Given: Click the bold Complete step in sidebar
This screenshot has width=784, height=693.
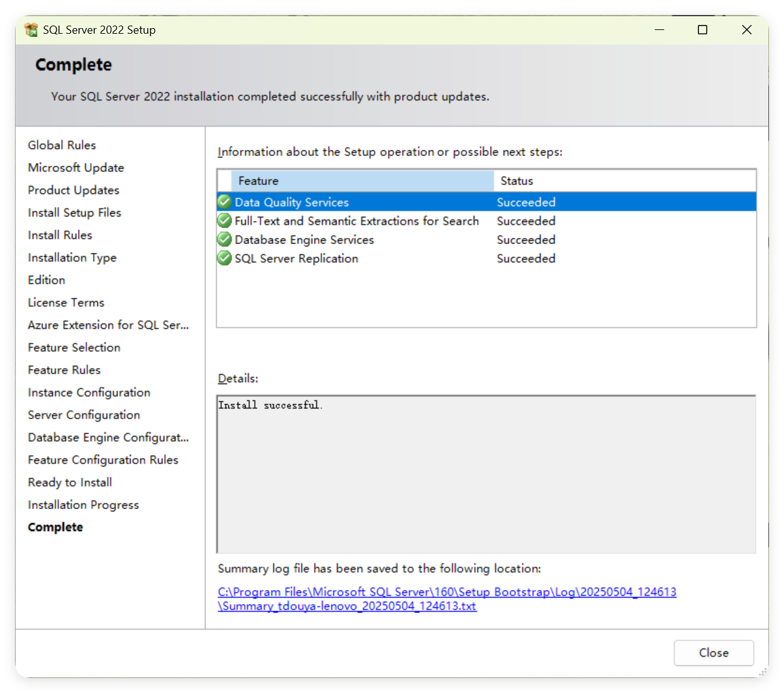Looking at the screenshot, I should (56, 527).
